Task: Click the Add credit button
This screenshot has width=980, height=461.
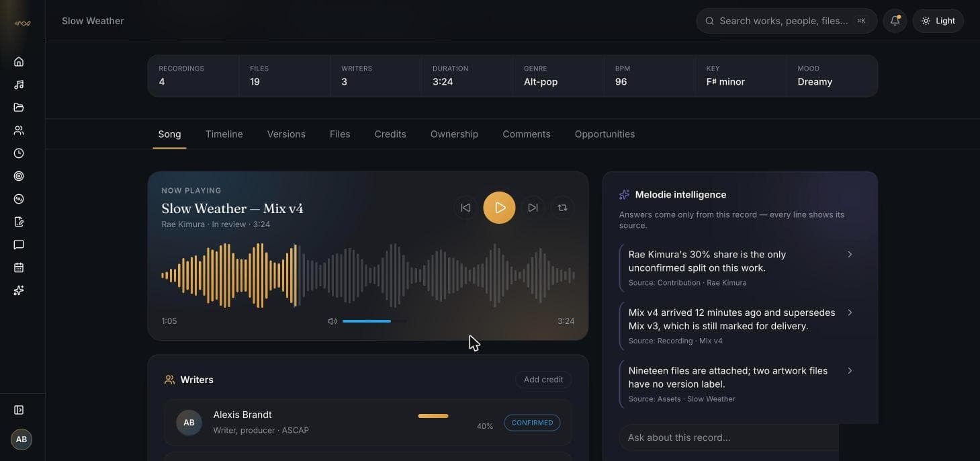Action: [543, 380]
